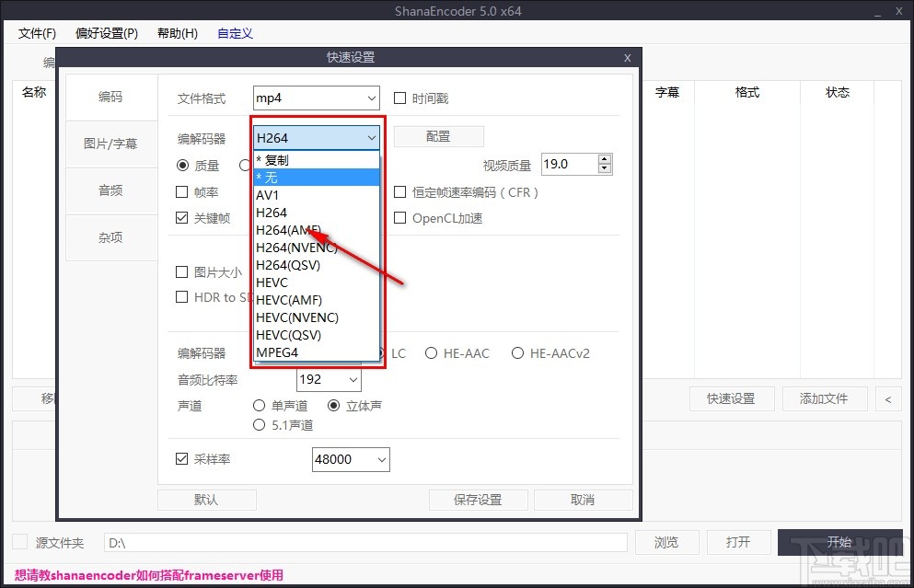Image resolution: width=914 pixels, height=588 pixels.
Task: Open the frameserver question link
Action: tap(148, 575)
